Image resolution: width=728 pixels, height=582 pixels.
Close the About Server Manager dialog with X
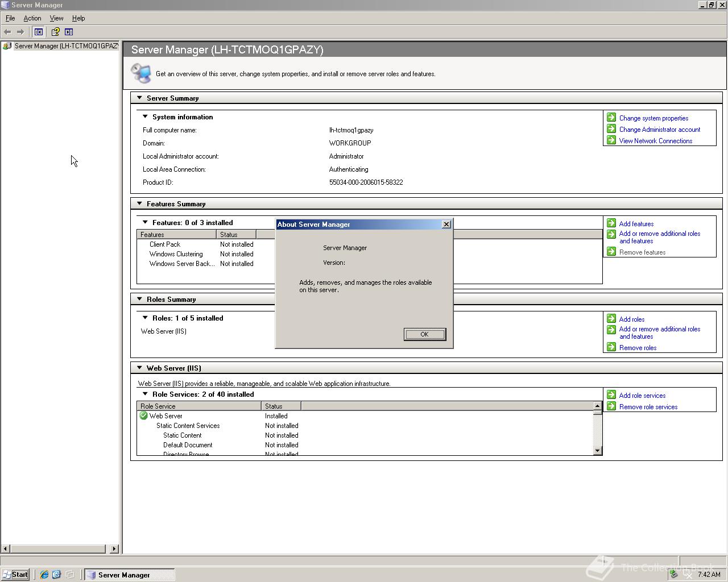pos(446,225)
